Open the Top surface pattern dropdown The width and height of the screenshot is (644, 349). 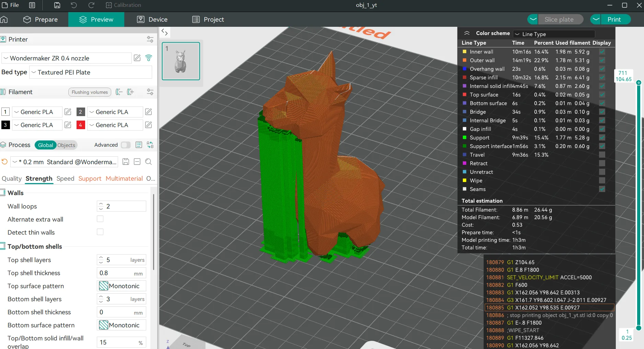click(x=122, y=286)
